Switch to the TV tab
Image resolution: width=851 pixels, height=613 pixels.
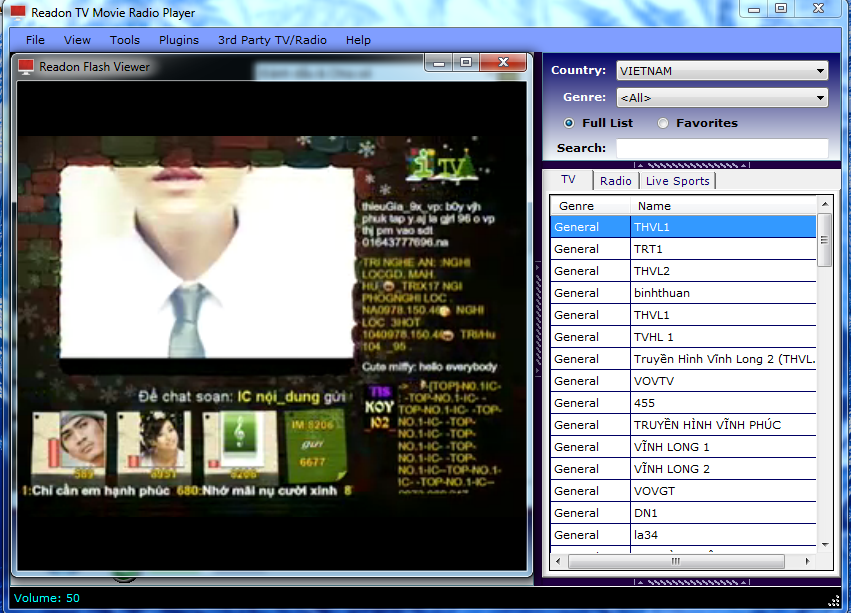pos(568,180)
